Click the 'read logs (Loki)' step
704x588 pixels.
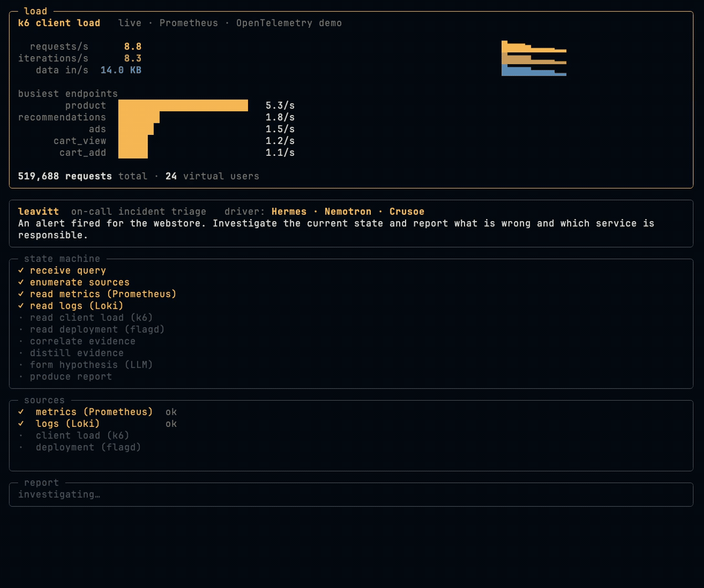(77, 306)
